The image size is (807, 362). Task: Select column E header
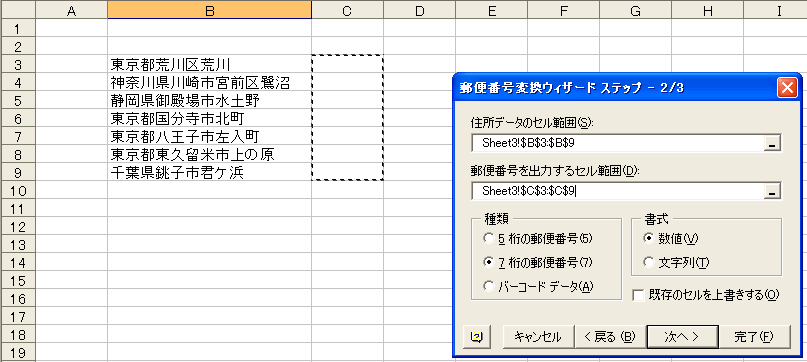492,11
